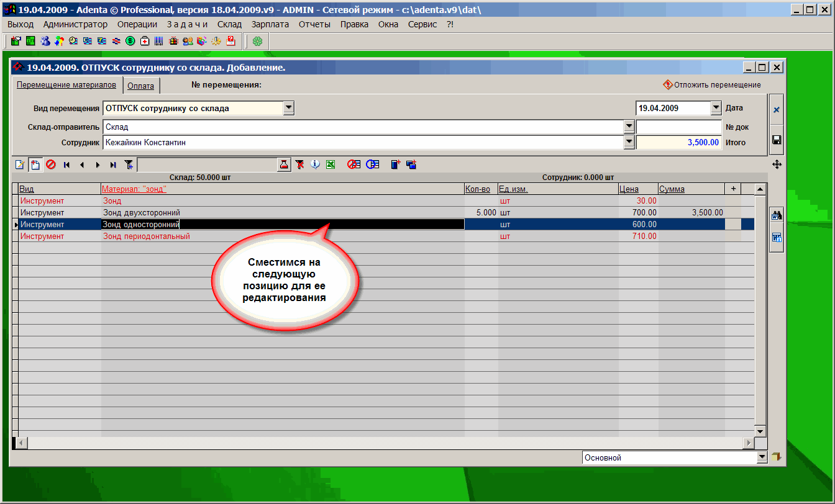The image size is (835, 504).
Task: Expand the date picker dropdown
Action: (x=716, y=108)
